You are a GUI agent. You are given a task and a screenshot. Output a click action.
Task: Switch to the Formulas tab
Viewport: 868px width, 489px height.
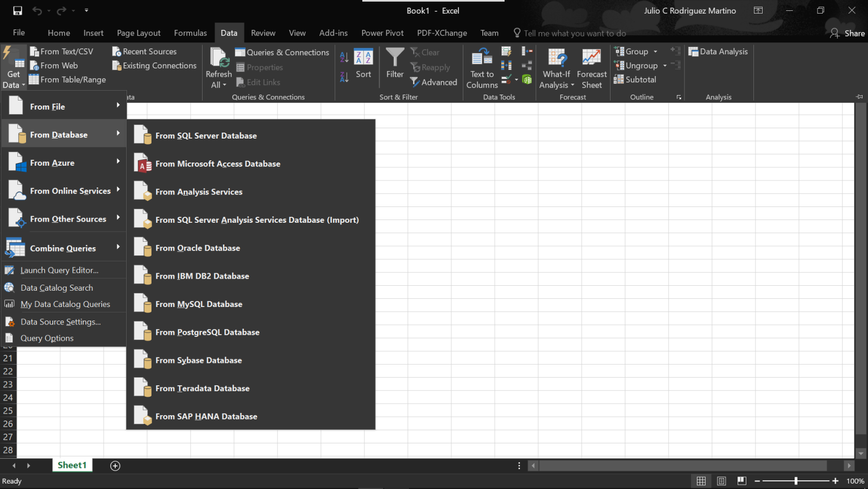190,33
